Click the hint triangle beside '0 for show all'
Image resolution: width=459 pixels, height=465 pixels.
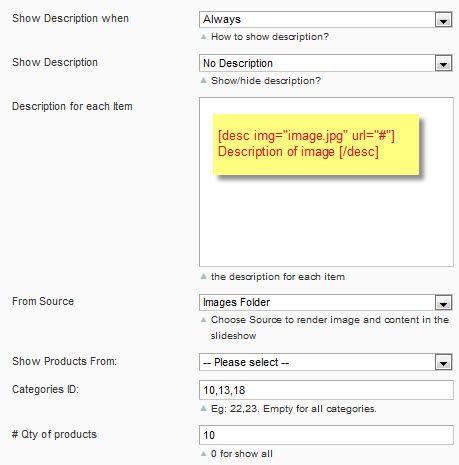(x=204, y=453)
